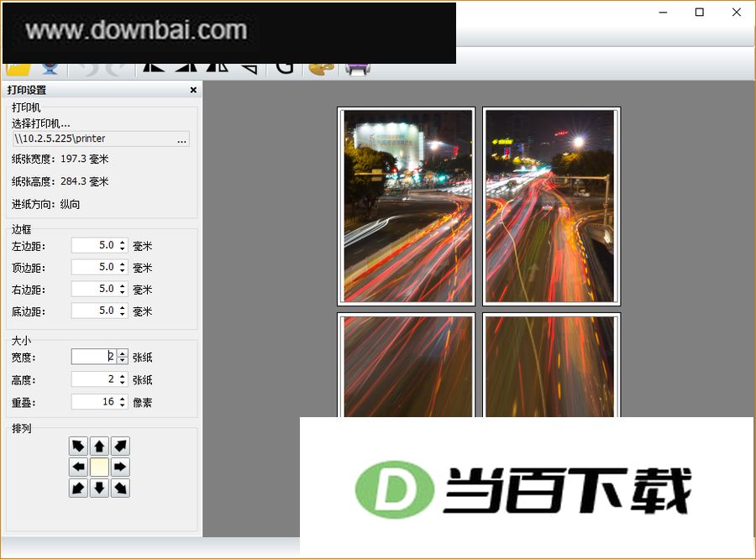Click the 进纸方向: 纵向 text
This screenshot has width=756, height=559.
point(46,204)
